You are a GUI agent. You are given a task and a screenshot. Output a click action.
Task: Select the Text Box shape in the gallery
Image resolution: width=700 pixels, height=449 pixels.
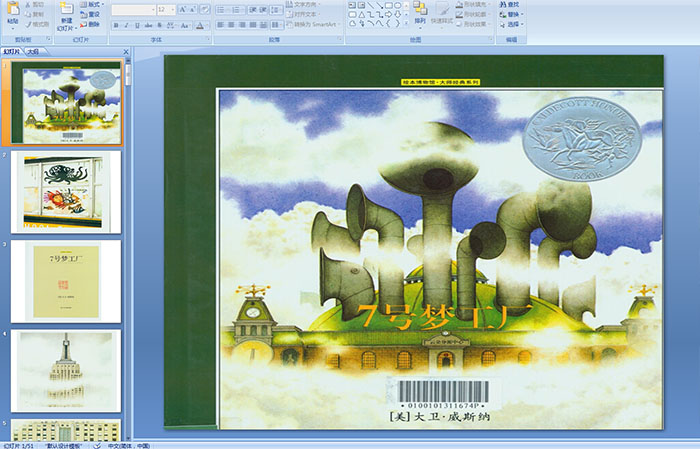point(352,5)
